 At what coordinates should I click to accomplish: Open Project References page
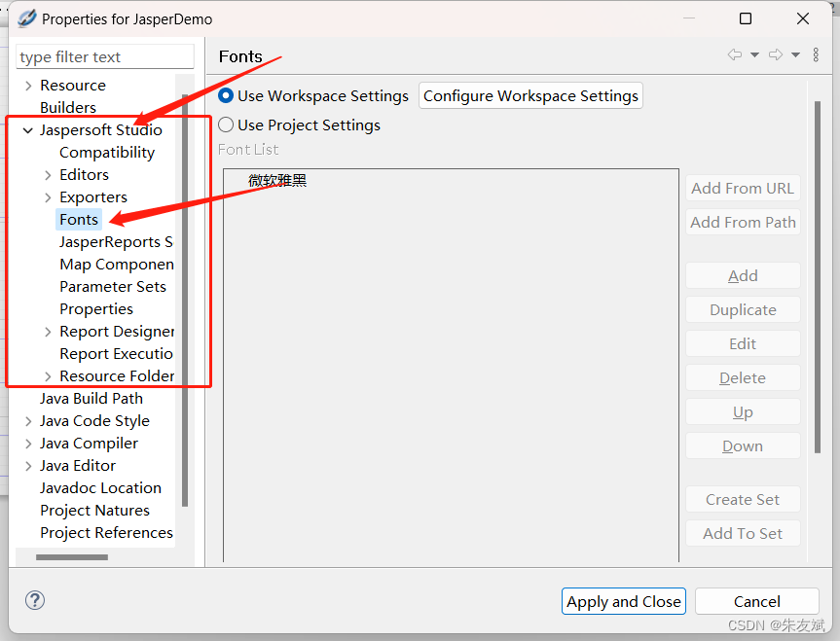click(x=107, y=533)
